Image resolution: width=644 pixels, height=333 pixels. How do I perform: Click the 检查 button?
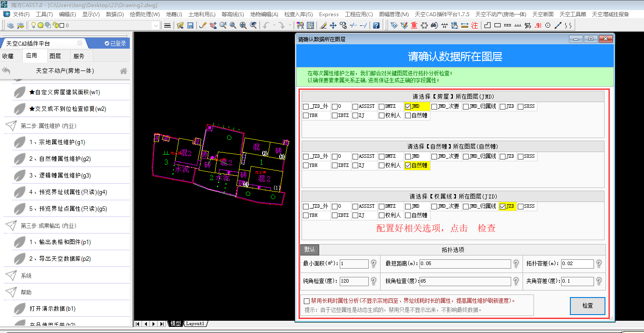(x=587, y=306)
